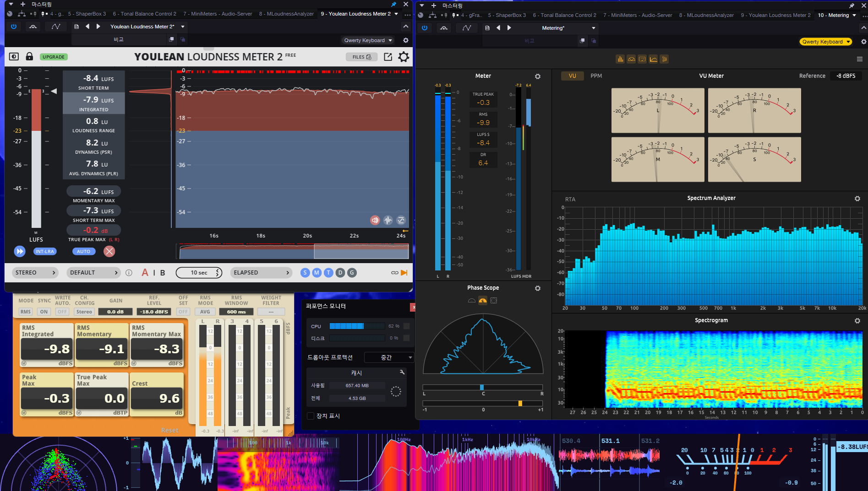Enable the device display checkbox in performance monitor
868x491 pixels.
[311, 416]
